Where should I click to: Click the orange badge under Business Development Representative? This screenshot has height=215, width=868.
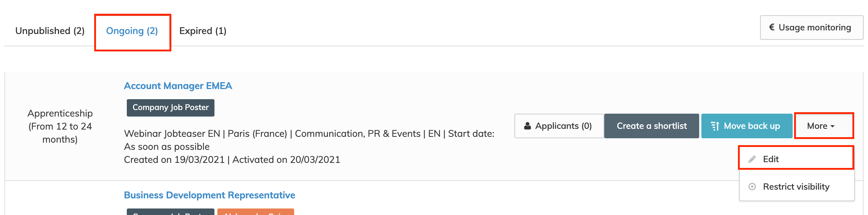click(255, 212)
